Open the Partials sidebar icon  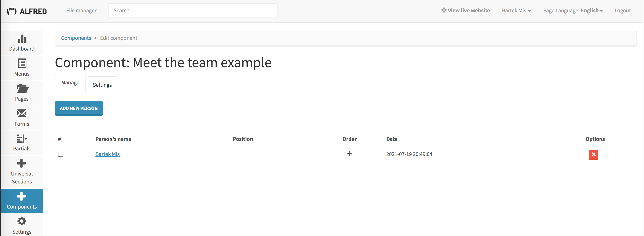22,139
